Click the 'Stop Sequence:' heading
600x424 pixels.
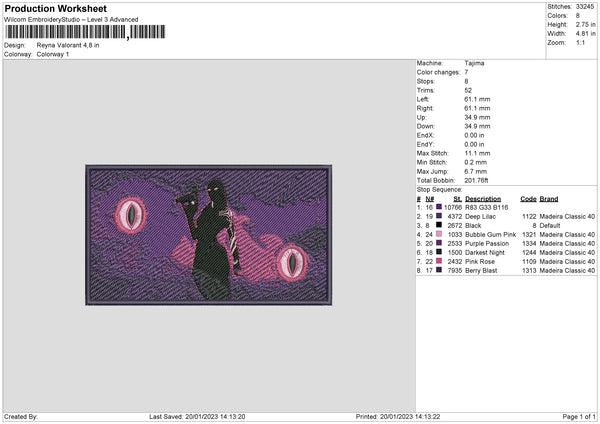pyautogui.click(x=439, y=190)
